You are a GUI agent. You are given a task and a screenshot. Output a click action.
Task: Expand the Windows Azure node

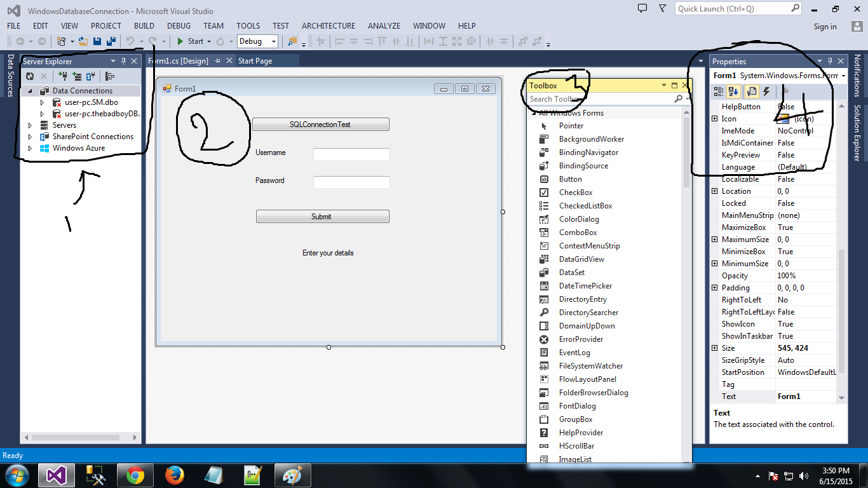30,147
